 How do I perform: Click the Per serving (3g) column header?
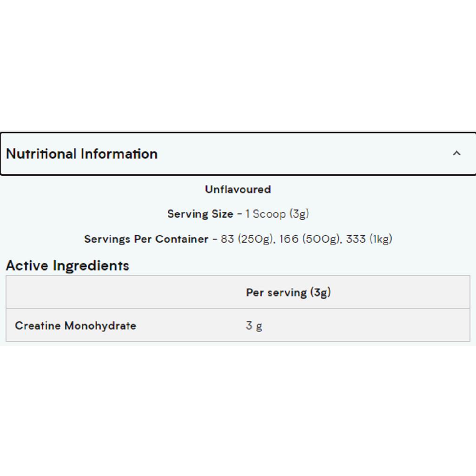coord(288,292)
